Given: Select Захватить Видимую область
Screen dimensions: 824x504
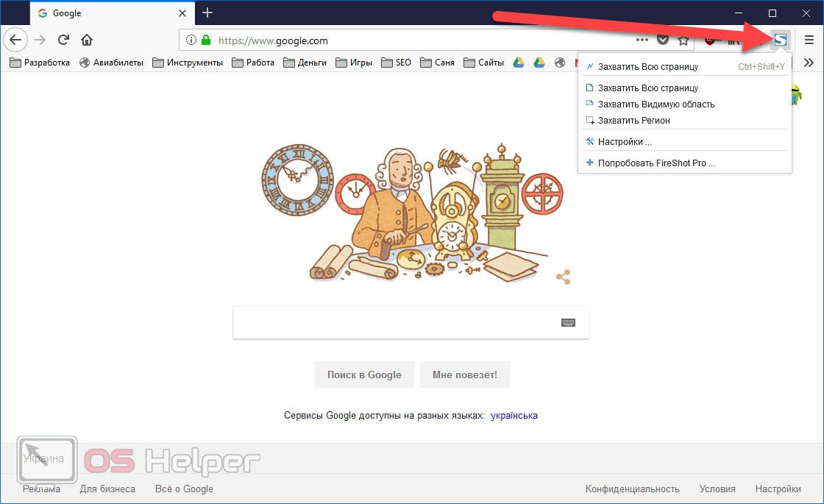Looking at the screenshot, I should click(x=685, y=104).
